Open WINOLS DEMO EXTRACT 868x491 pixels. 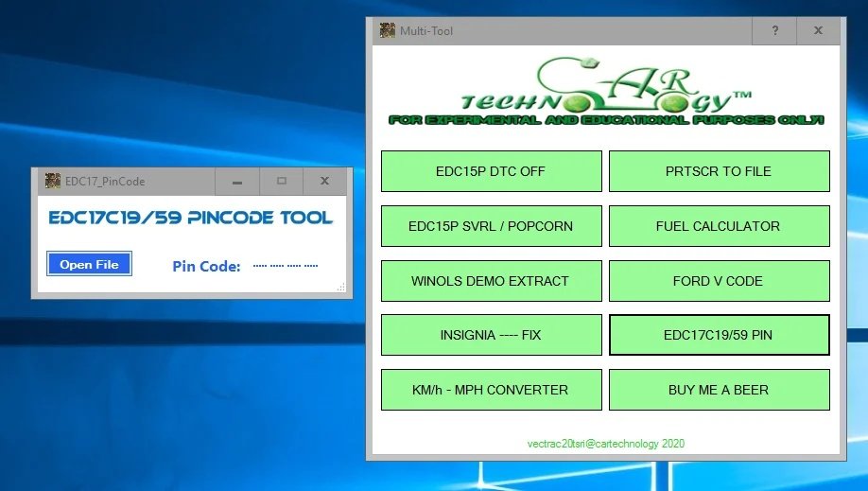tap(492, 281)
